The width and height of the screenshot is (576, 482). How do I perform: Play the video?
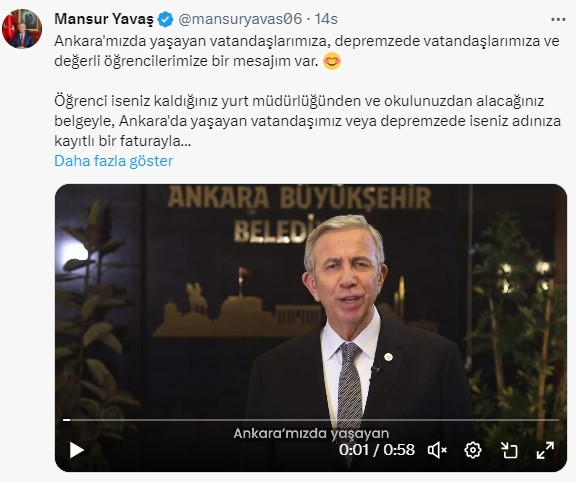coord(76,450)
